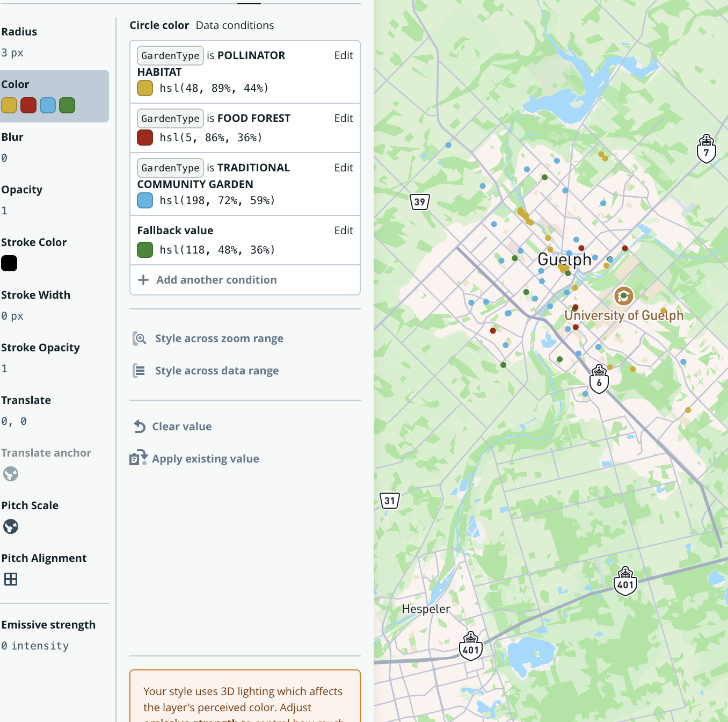Edit the Fallback value color
The width and height of the screenshot is (728, 722).
(x=343, y=230)
